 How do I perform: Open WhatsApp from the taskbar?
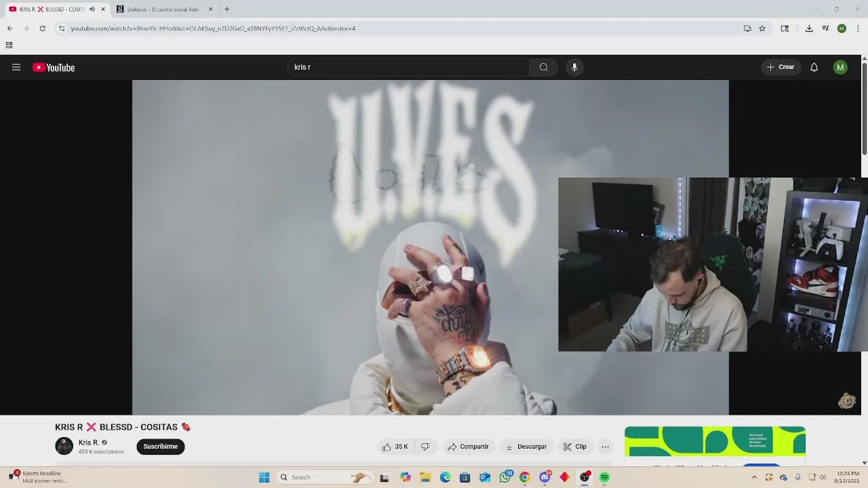coord(505,477)
